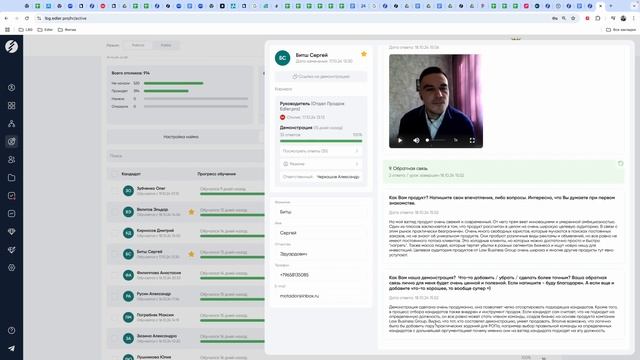Open candidate Зубченко Олег
Viewport: 640px width, 360px height.
click(x=151, y=189)
